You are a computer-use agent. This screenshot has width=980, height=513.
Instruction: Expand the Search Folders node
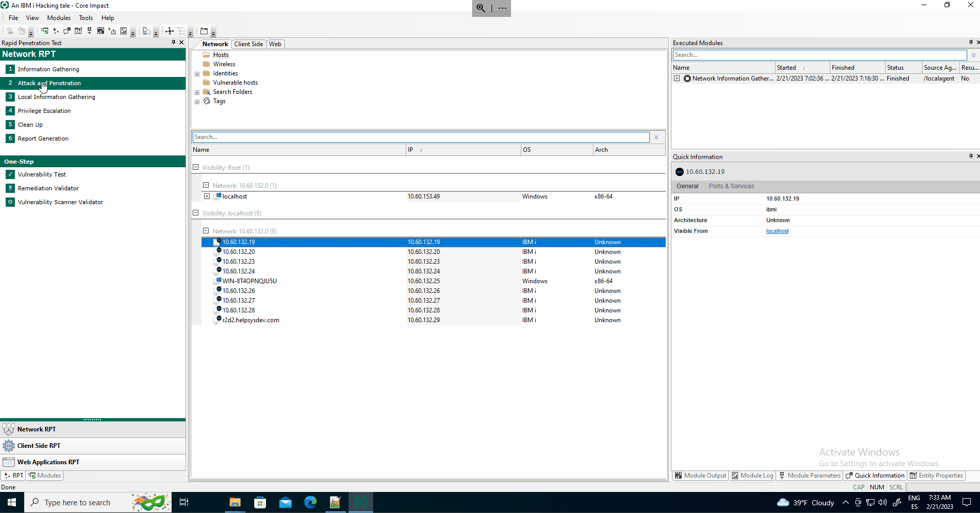click(x=197, y=92)
